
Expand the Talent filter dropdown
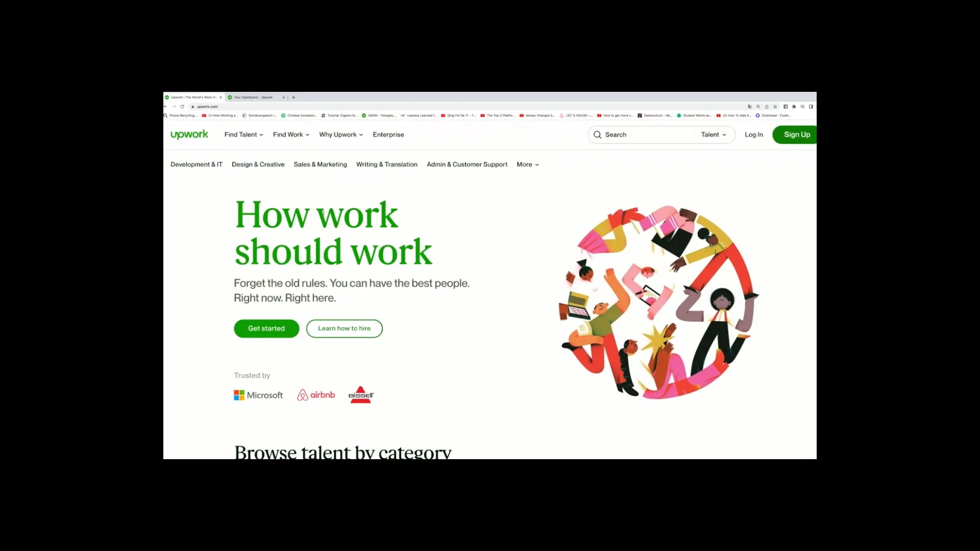pyautogui.click(x=713, y=135)
